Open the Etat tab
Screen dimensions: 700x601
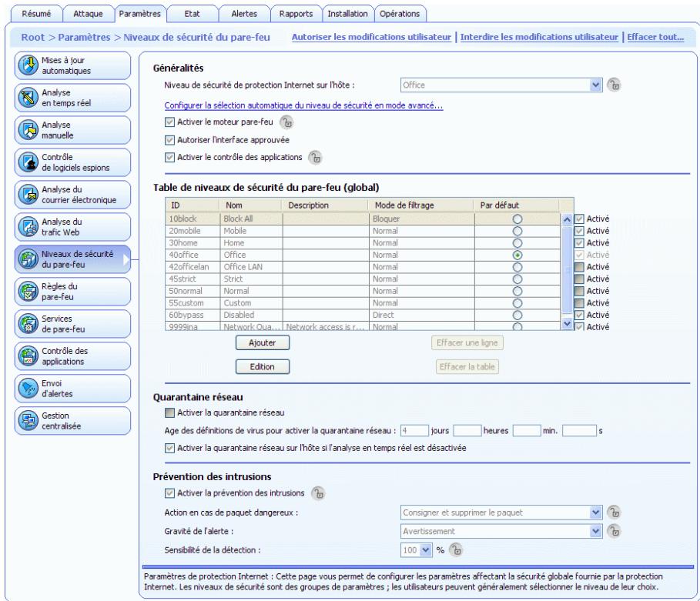click(192, 14)
